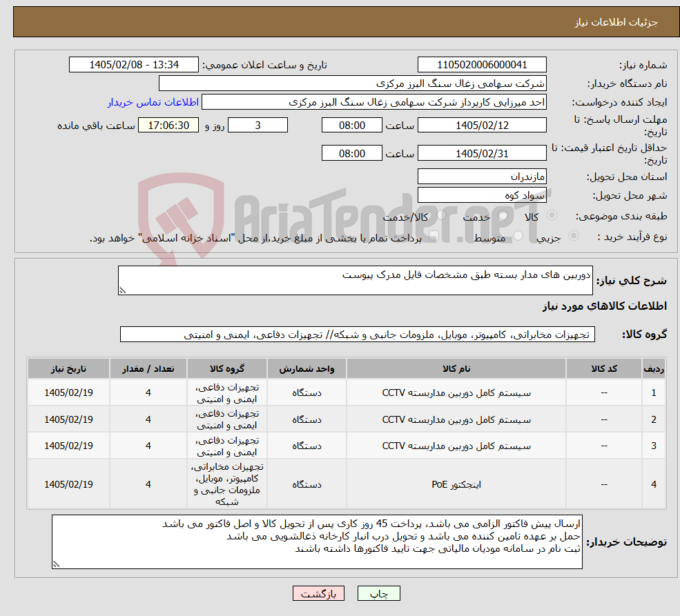Click the کد کالا column header

604,368
